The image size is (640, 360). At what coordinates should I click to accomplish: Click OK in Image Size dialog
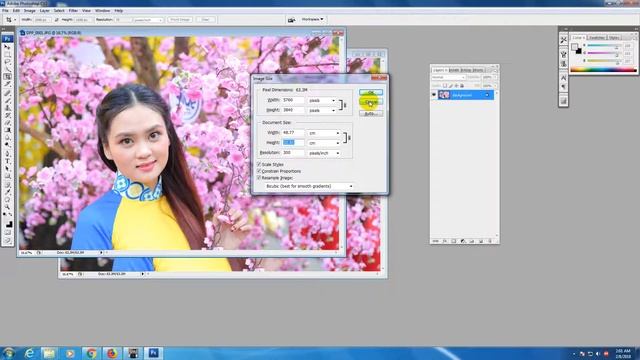371,92
